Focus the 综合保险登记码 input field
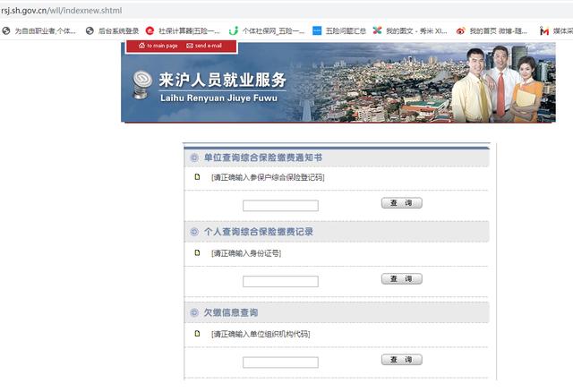This screenshot has height=392, width=573. point(280,206)
